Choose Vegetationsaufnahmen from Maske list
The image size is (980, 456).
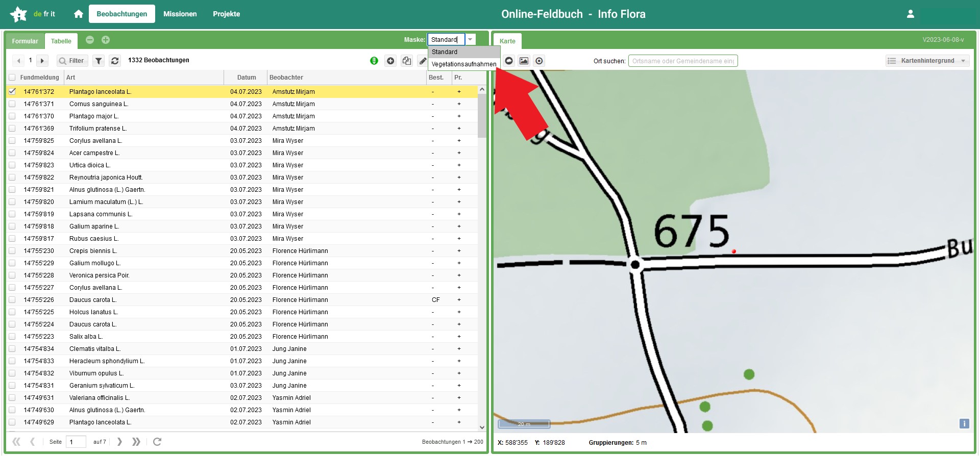click(464, 64)
